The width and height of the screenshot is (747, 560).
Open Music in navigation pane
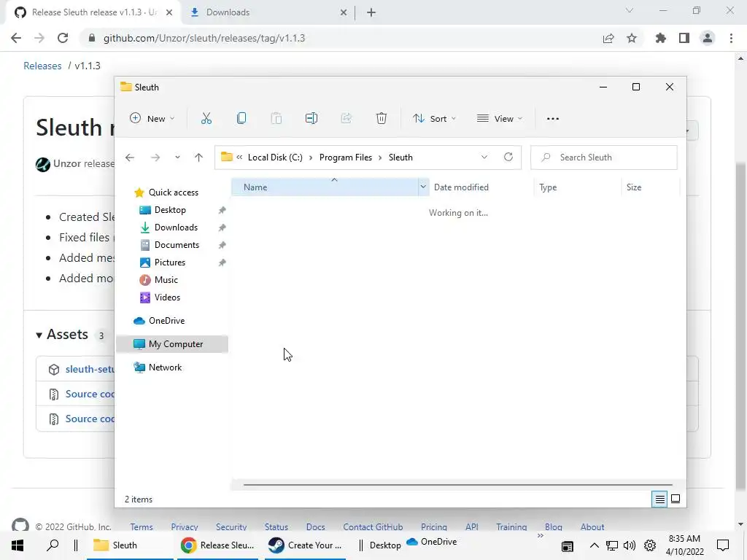point(166,280)
